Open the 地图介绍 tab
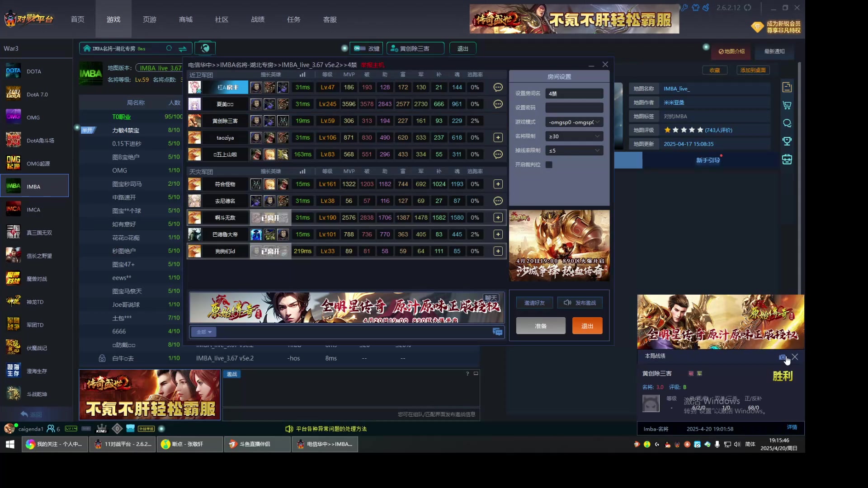The width and height of the screenshot is (868, 488). 731,52
